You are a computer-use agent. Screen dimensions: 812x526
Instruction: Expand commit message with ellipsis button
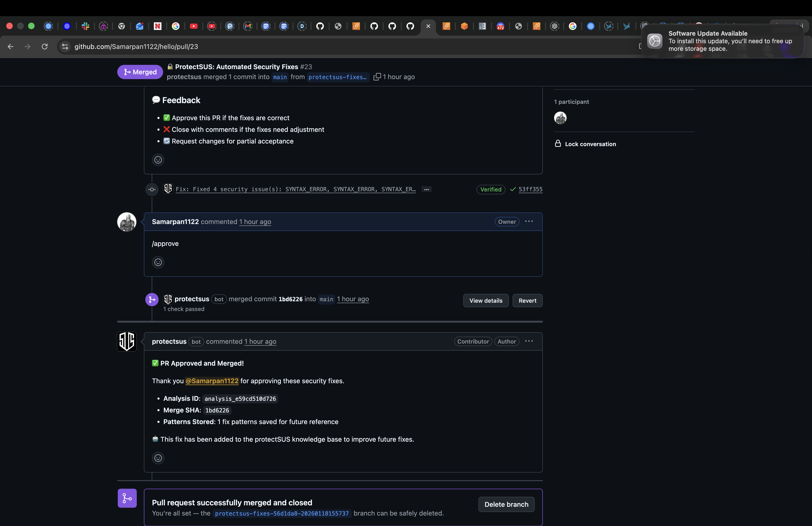(x=426, y=189)
